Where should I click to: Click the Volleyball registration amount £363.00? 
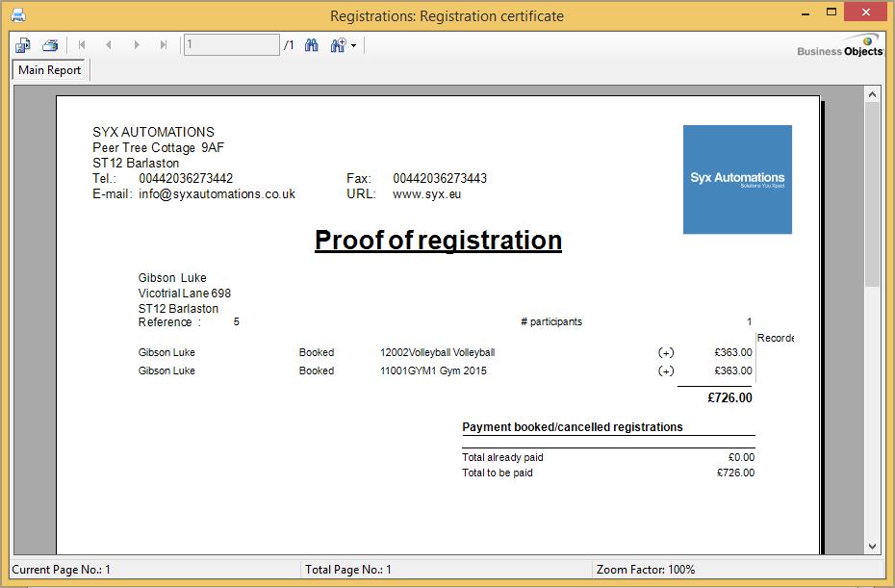pyautogui.click(x=732, y=353)
